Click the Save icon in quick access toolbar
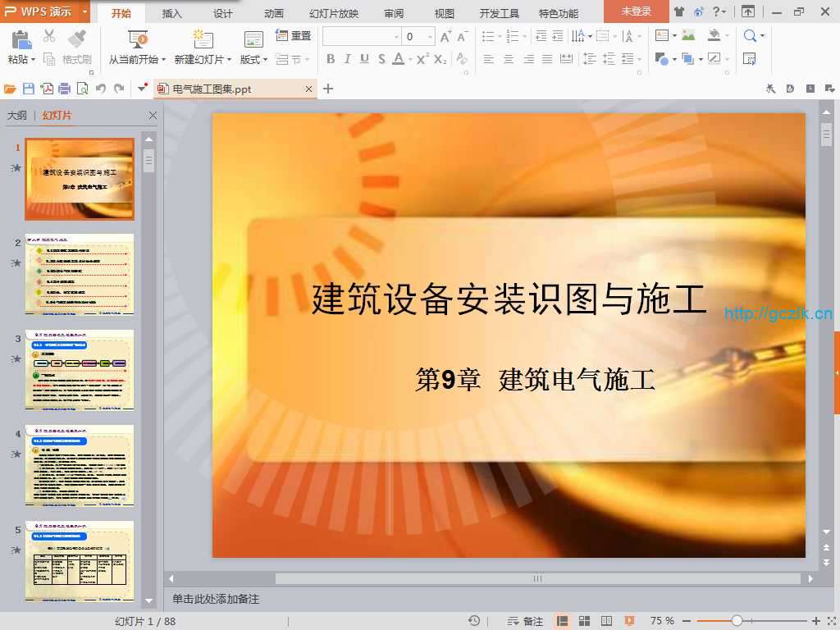 coord(29,89)
